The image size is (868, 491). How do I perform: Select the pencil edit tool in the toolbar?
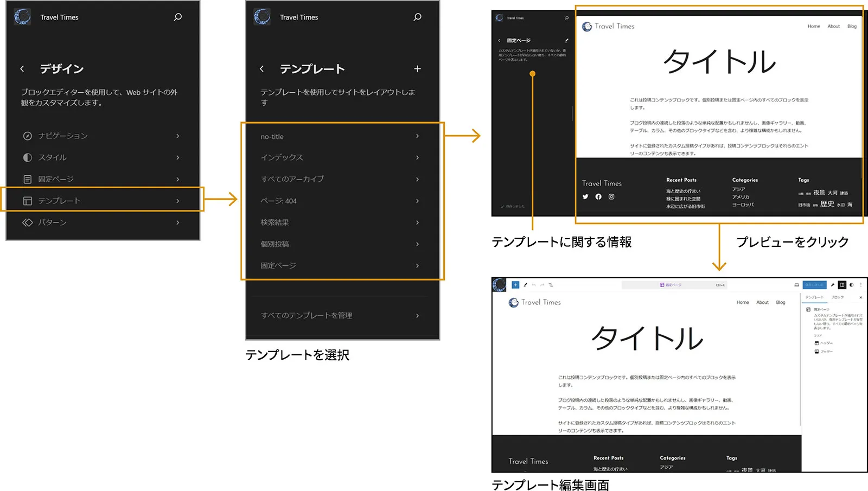point(526,284)
